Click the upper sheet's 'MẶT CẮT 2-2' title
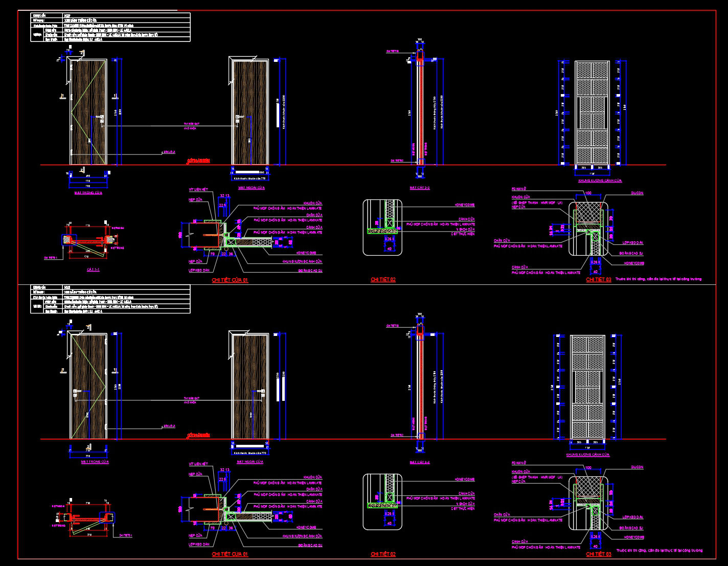 pos(420,188)
